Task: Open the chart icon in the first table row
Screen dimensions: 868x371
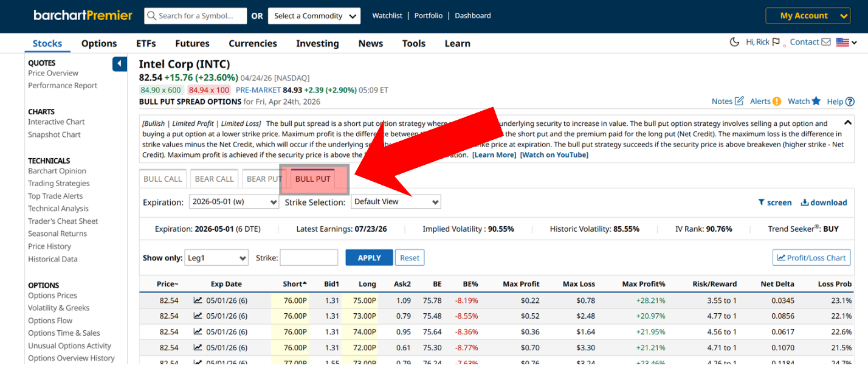Action: (198, 300)
